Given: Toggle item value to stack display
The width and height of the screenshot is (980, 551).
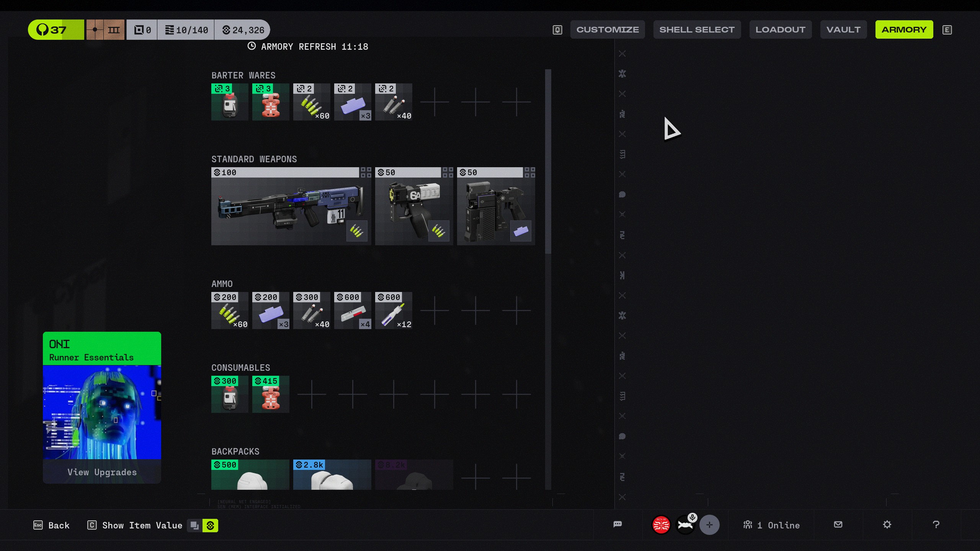Looking at the screenshot, I should 194,525.
